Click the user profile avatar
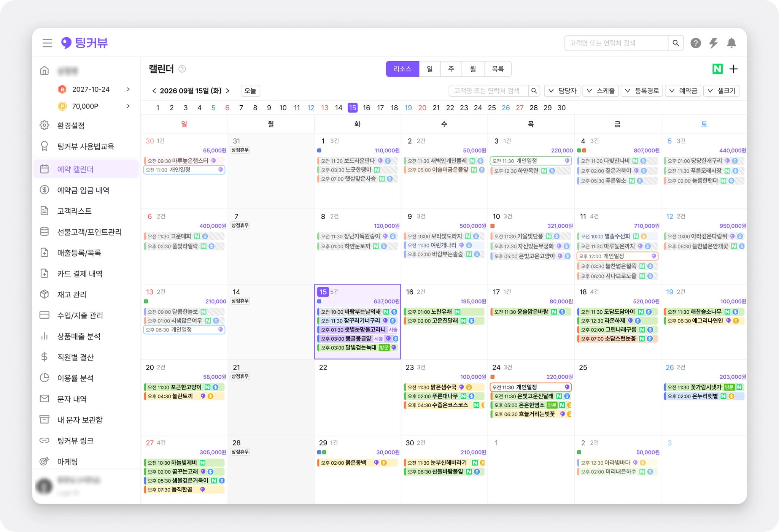779x532 pixels. coord(45,486)
